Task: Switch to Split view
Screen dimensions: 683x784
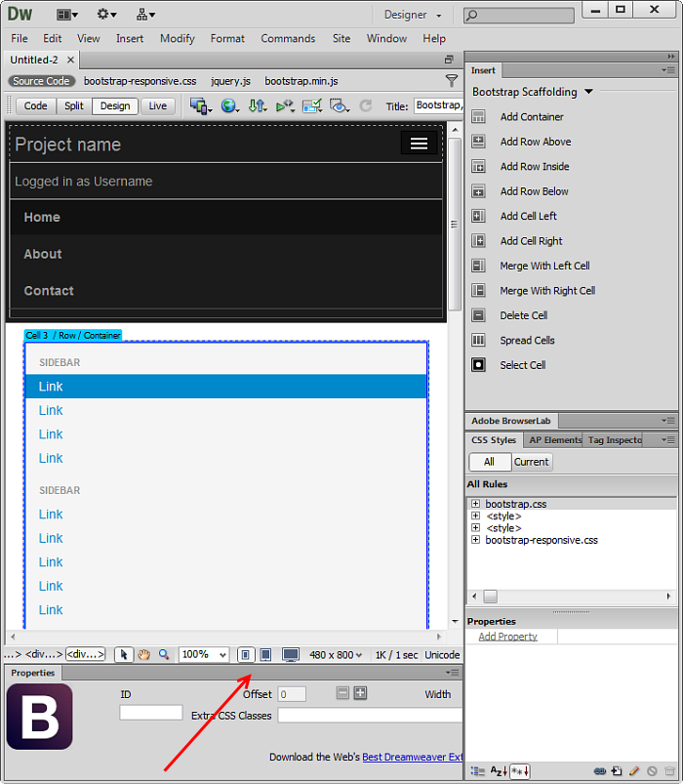Action: [74, 106]
